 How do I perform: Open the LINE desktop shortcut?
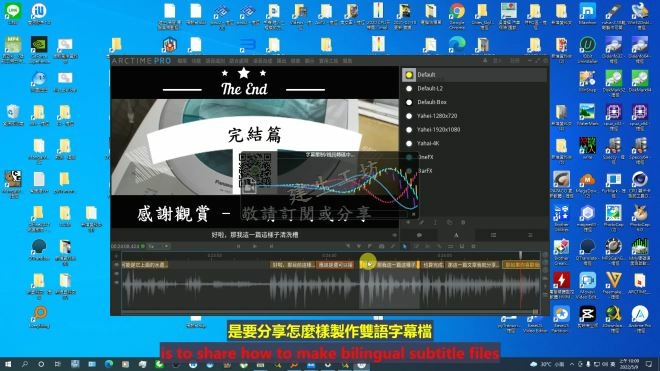click(x=13, y=13)
